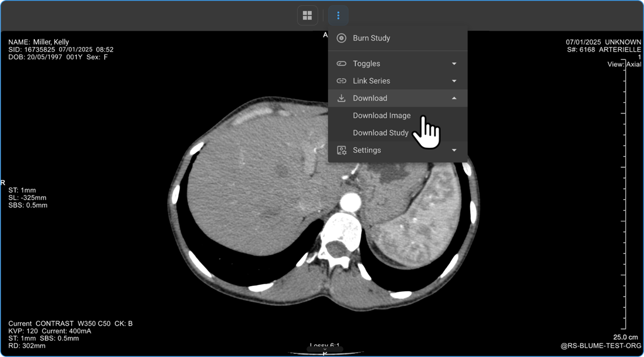Open the grid layout icon in toolbar
Viewport: 644px width, 357px height.
[x=307, y=15]
